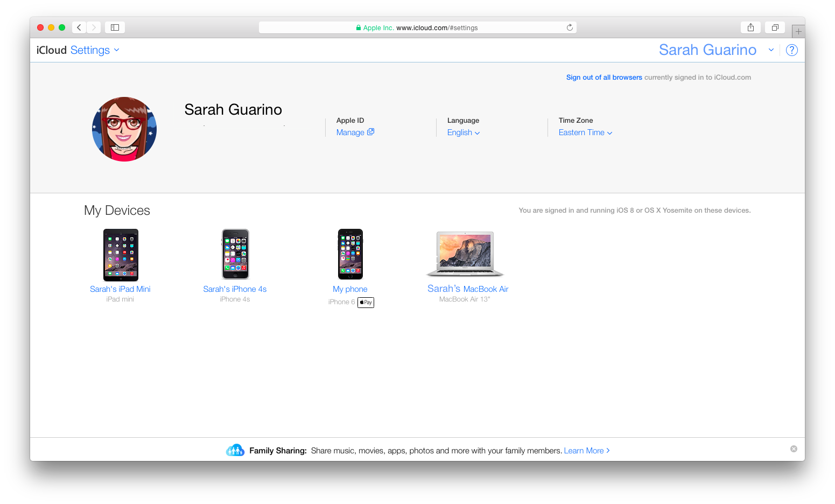
Task: Dismiss the Family Sharing banner
Action: [x=794, y=449]
